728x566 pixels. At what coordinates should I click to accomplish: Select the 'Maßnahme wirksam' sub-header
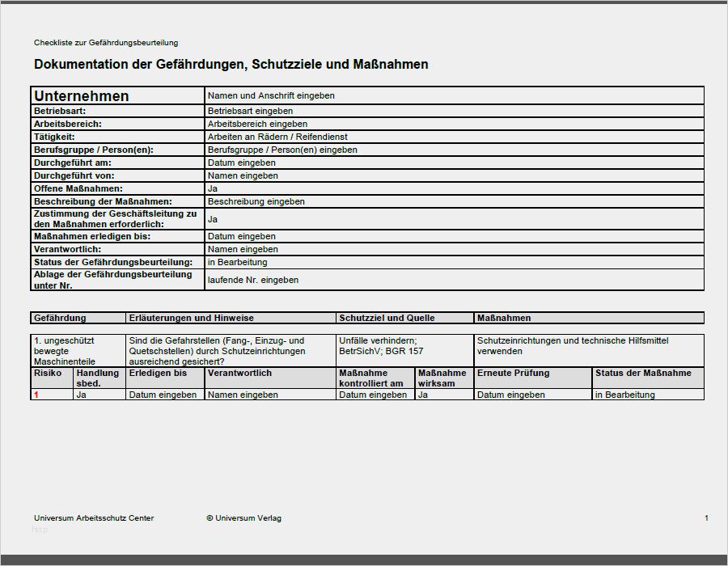(x=444, y=378)
